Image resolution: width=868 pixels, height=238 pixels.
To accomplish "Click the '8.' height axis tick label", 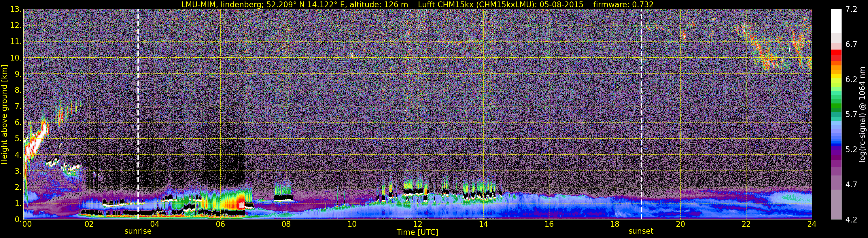I will tap(18, 90).
